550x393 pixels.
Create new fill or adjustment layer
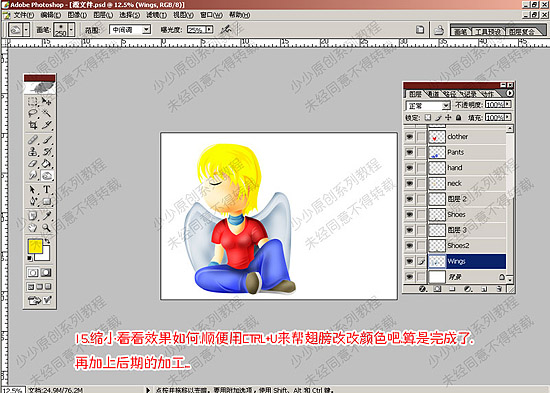tap(468, 289)
